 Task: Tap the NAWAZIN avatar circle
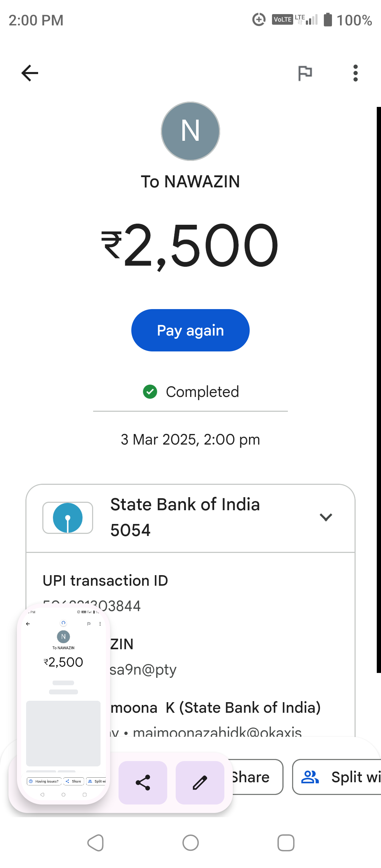pyautogui.click(x=190, y=131)
